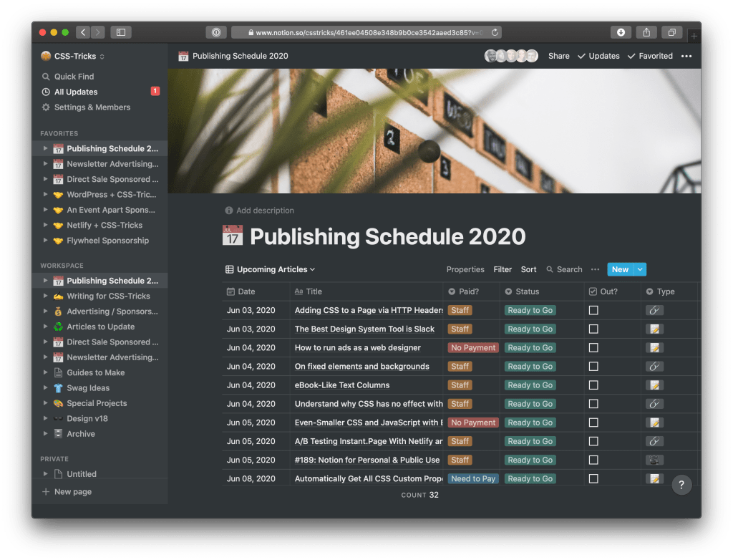Click the Share button
Screen dimensions: 733x560
point(558,56)
